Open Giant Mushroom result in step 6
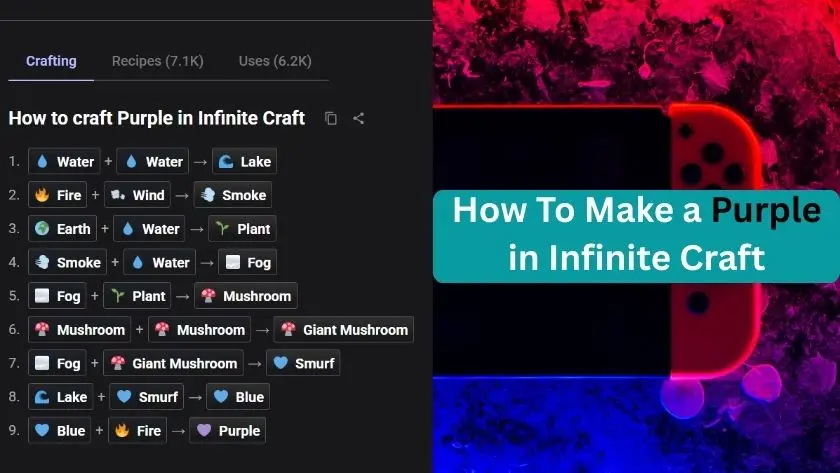 point(344,329)
